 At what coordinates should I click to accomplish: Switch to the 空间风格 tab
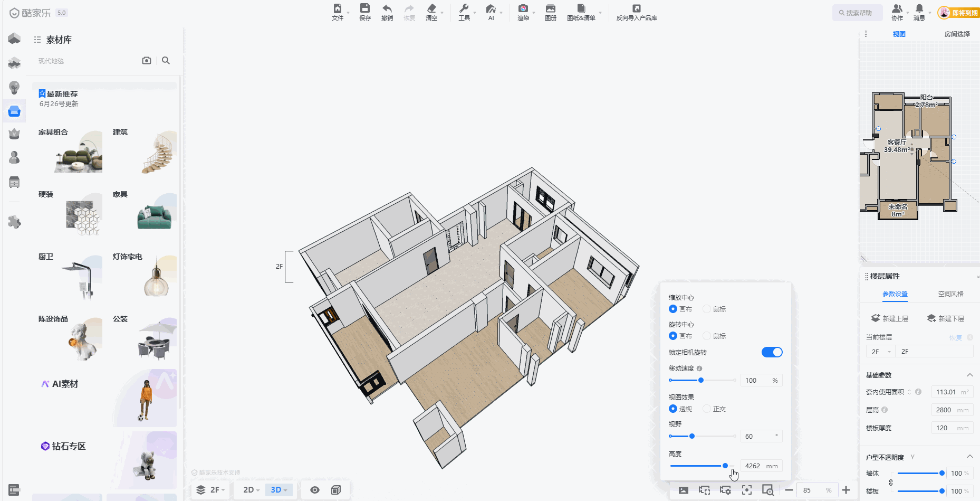tap(950, 294)
